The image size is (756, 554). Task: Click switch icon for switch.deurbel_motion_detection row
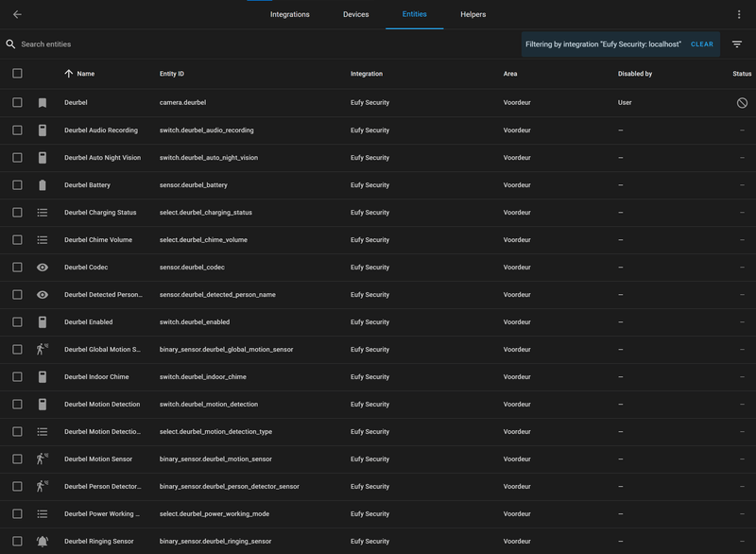(43, 404)
